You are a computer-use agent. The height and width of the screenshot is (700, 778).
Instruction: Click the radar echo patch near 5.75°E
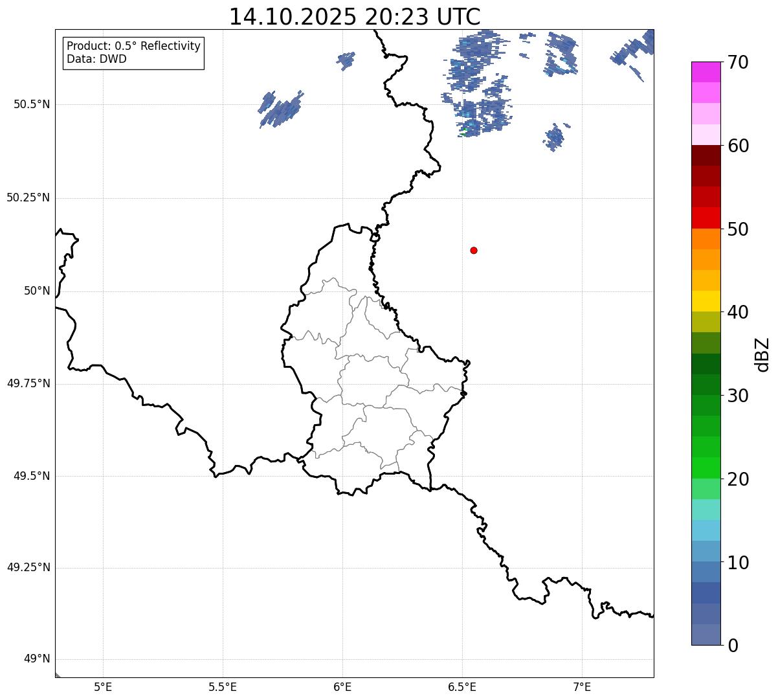click(281, 109)
